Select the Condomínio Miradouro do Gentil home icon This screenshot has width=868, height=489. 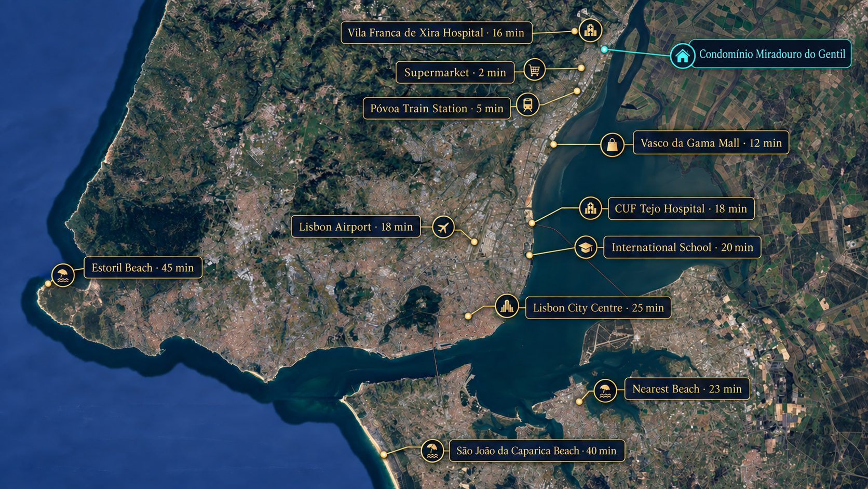click(x=682, y=55)
